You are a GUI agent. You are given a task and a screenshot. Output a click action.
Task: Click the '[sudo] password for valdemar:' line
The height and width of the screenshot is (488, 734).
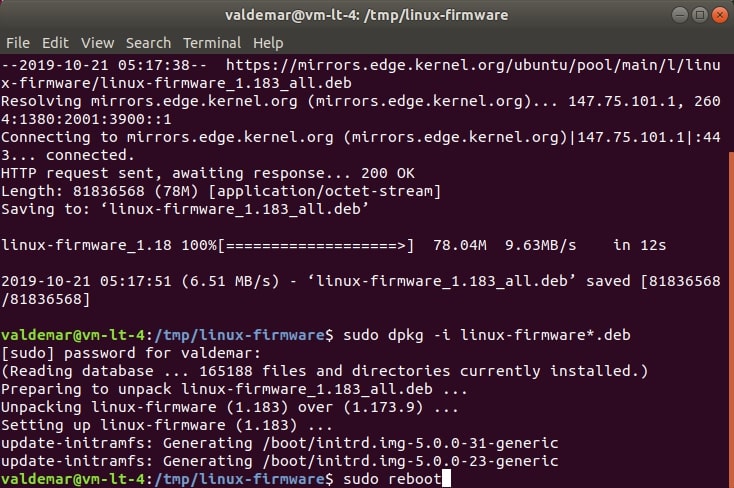point(131,353)
